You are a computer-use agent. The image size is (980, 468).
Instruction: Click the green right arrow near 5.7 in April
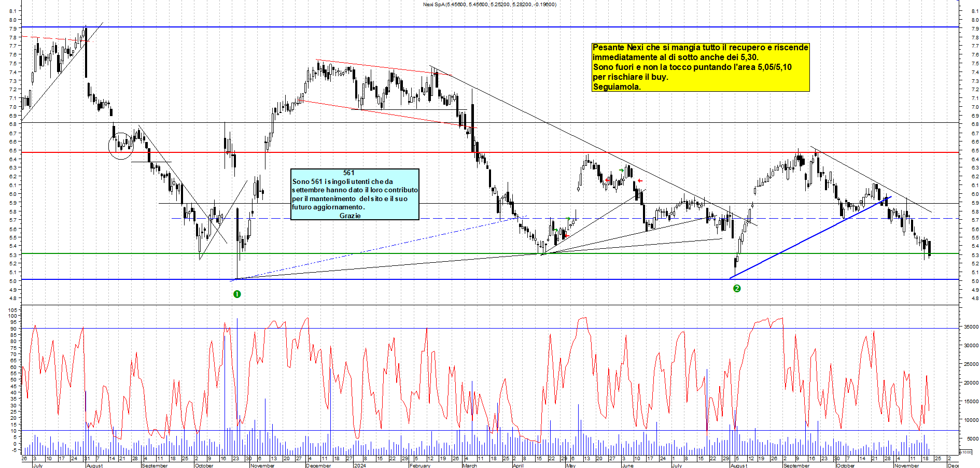point(568,219)
